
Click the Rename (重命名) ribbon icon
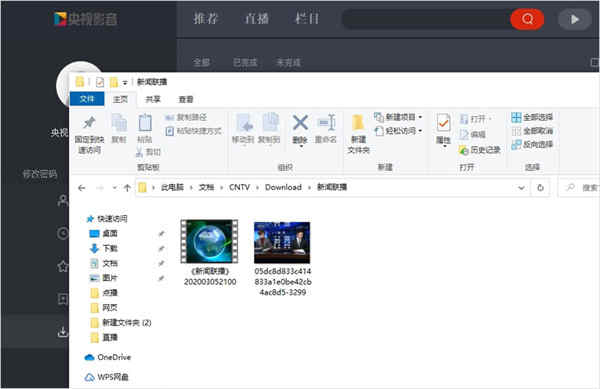tap(326, 123)
